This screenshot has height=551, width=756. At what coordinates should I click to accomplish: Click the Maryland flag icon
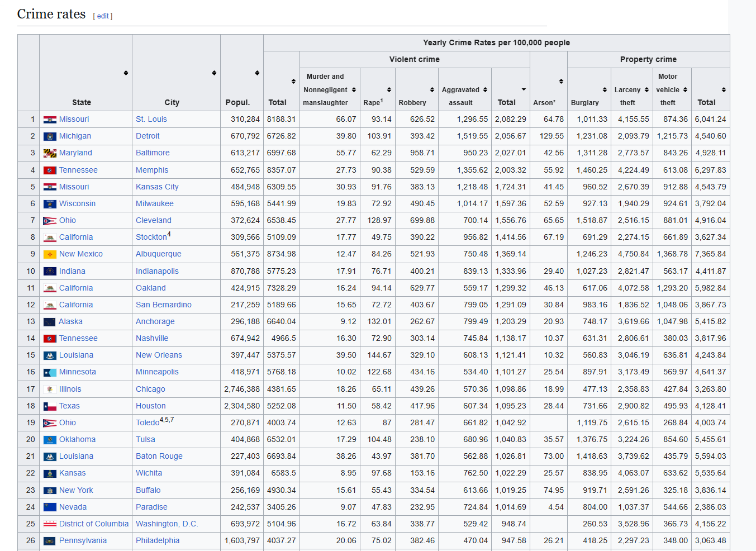[x=50, y=153]
